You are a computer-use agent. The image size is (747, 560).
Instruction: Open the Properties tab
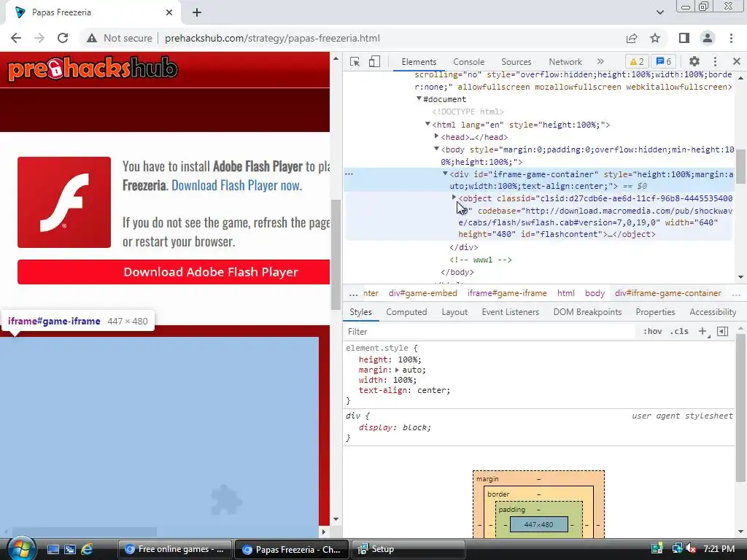(655, 312)
